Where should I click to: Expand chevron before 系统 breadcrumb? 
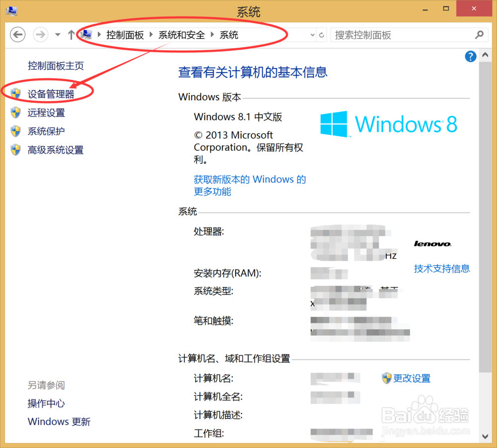(212, 35)
